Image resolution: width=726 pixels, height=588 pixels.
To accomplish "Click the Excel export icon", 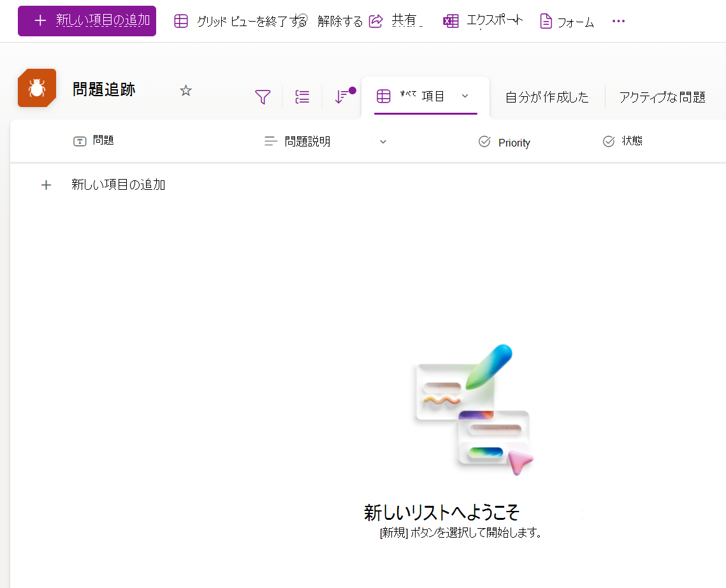I will pyautogui.click(x=451, y=21).
